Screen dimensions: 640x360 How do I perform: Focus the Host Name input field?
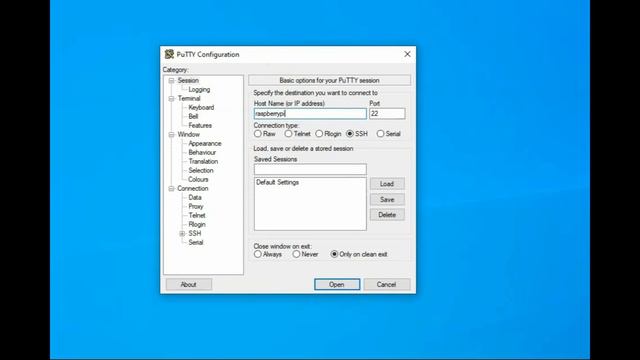tap(310, 113)
